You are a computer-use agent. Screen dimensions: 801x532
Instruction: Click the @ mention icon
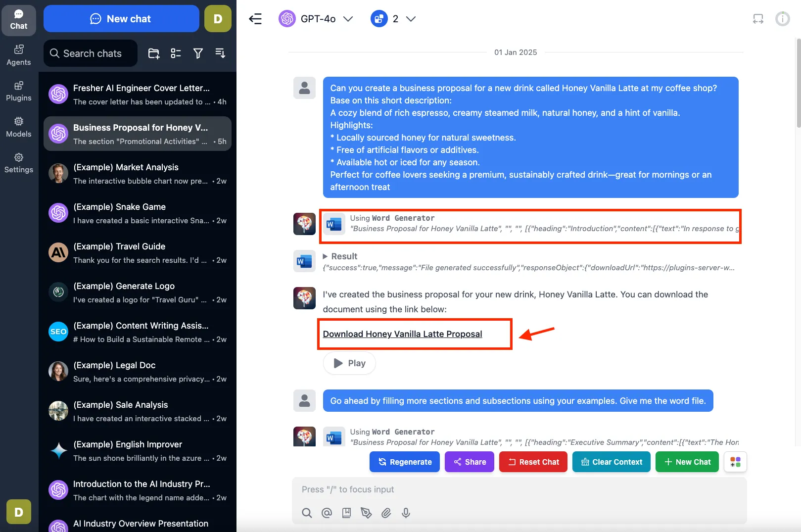(x=327, y=513)
